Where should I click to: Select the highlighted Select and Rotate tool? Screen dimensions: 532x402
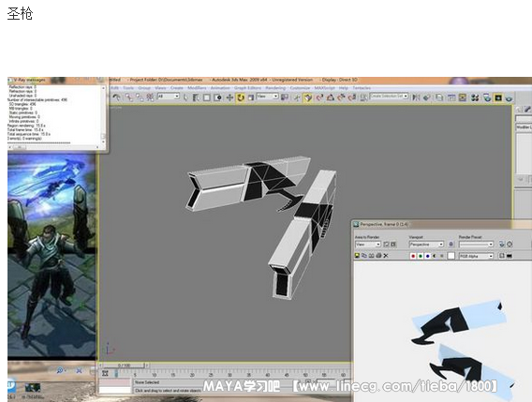[240, 97]
